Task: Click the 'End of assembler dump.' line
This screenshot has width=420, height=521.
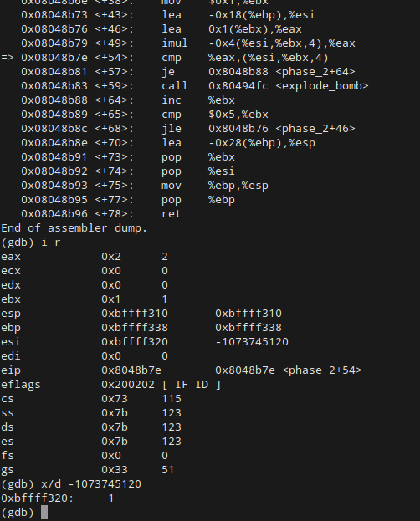Action: (x=74, y=228)
